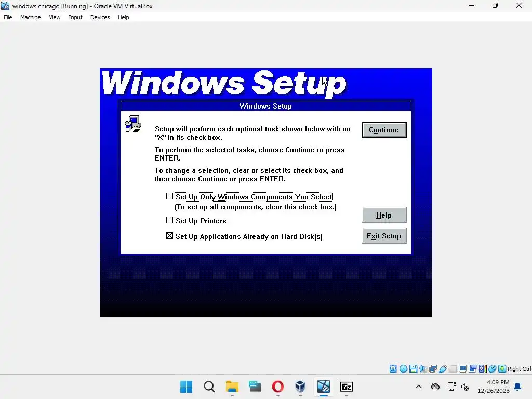
Task: Open 7-Zip from the taskbar
Action: point(346,387)
